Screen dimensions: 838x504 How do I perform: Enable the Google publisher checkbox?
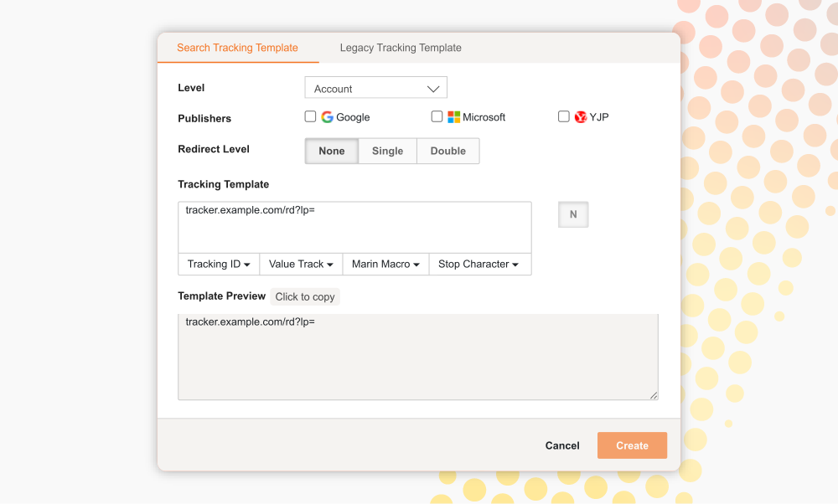pyautogui.click(x=310, y=116)
